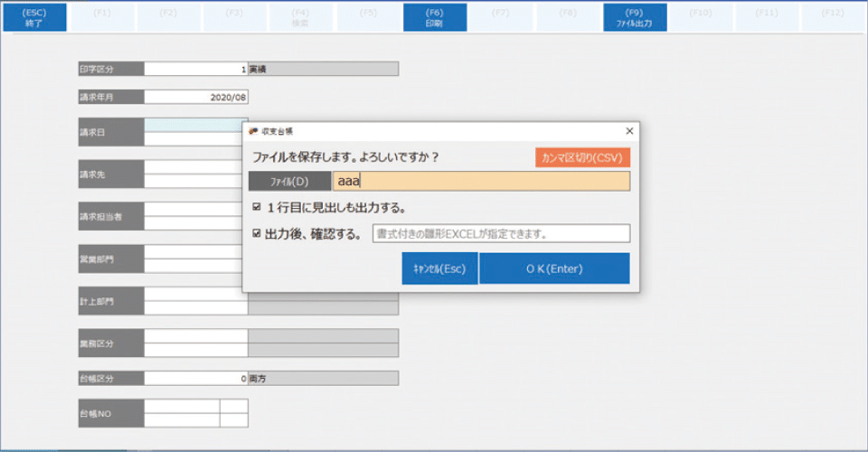The width and height of the screenshot is (868, 452).
Task: Switch format via カンマ区切り(CSV) button
Action: (582, 157)
